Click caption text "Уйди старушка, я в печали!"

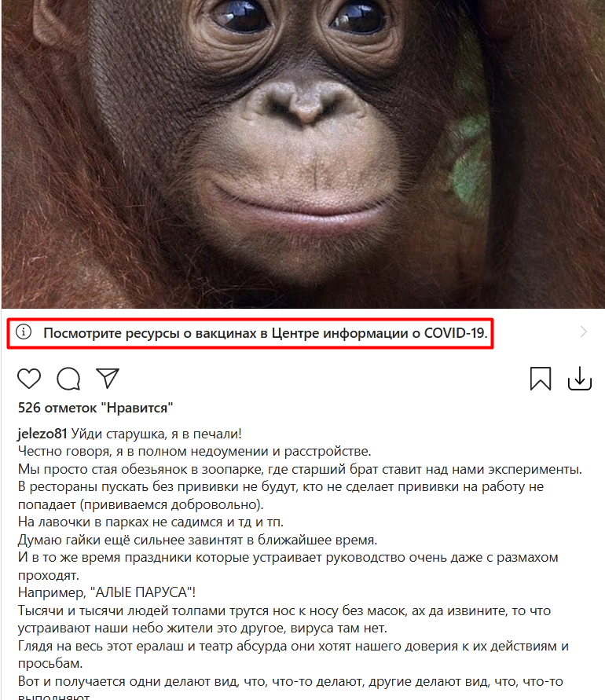[156, 434]
